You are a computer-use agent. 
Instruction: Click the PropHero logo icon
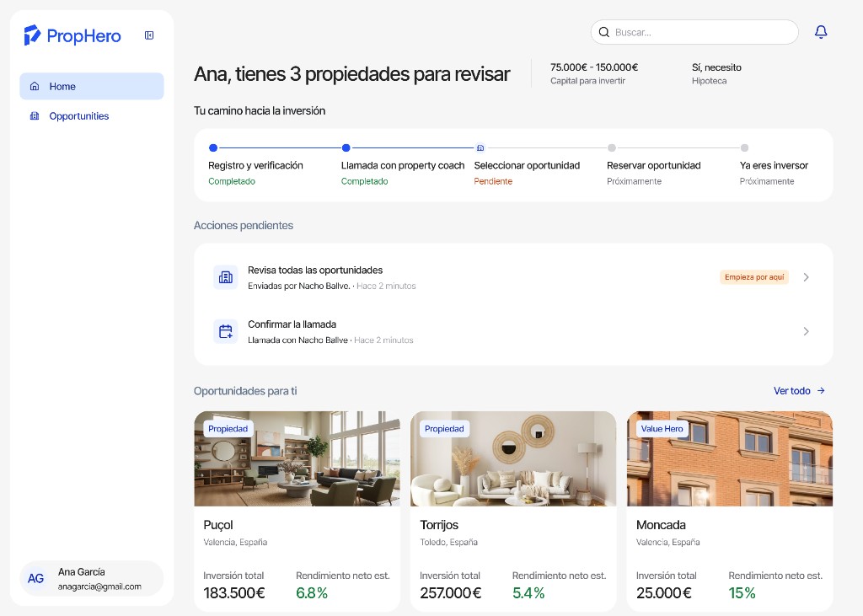point(32,35)
